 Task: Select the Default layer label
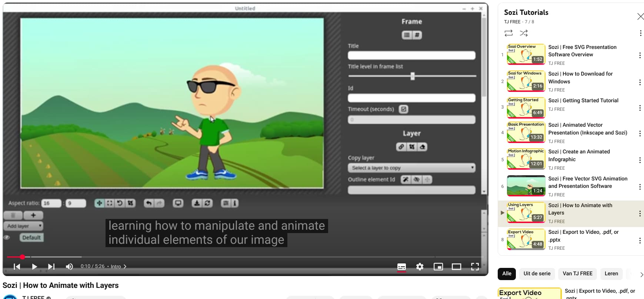click(31, 237)
